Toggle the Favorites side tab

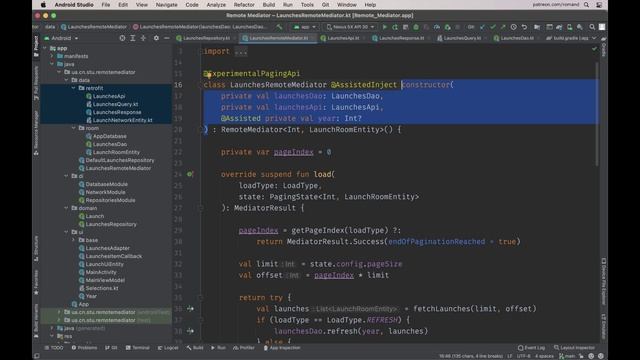(36, 282)
